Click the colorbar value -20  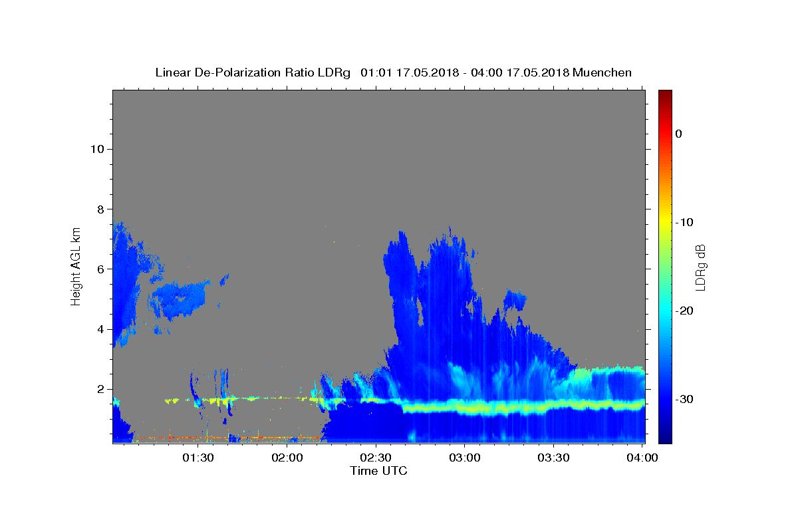click(x=685, y=311)
